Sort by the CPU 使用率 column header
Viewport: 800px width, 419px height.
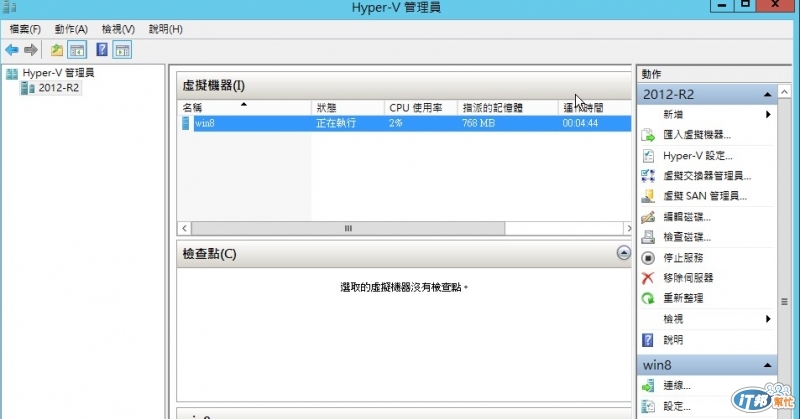pyautogui.click(x=420, y=108)
